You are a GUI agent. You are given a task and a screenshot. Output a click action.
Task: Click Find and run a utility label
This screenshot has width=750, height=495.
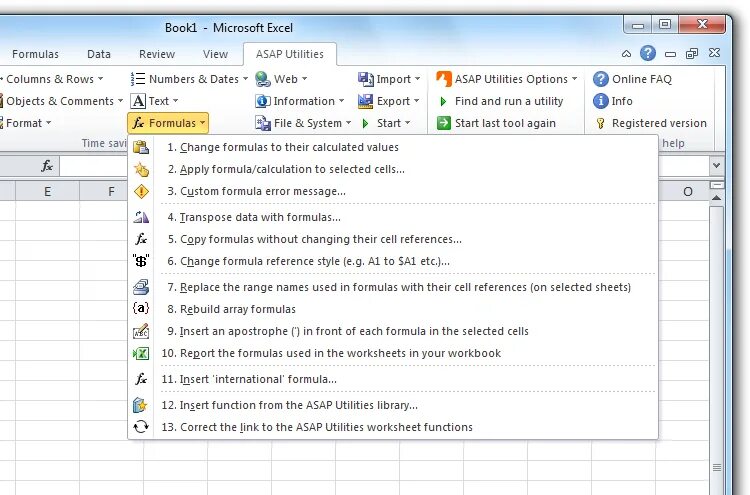[509, 101]
